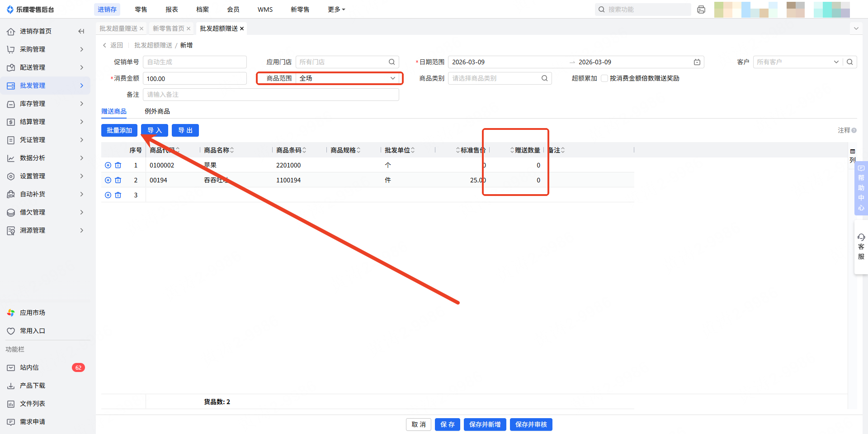This screenshot has width=868, height=434.
Task: Click the 保存 button
Action: click(x=448, y=424)
